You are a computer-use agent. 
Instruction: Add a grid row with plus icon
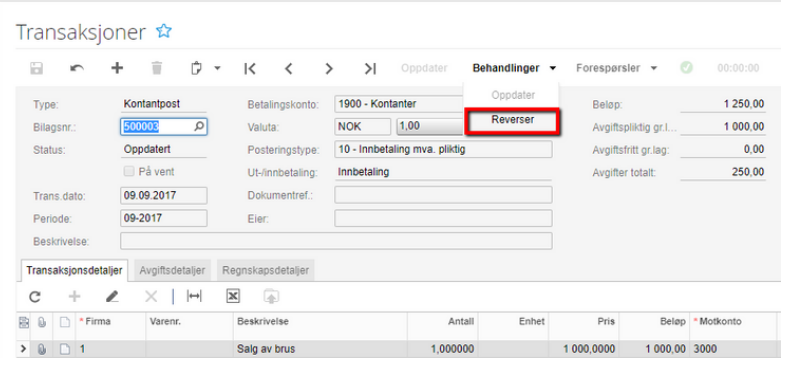point(74,296)
